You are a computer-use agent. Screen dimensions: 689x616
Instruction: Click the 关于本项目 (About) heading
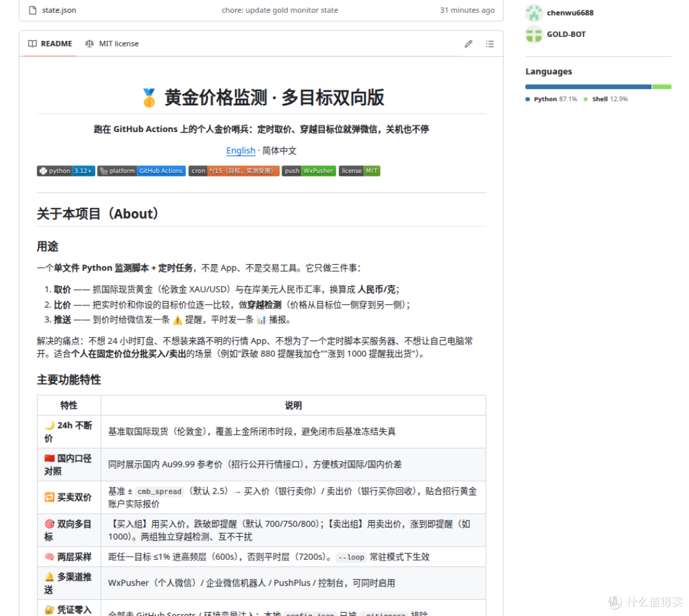(97, 214)
